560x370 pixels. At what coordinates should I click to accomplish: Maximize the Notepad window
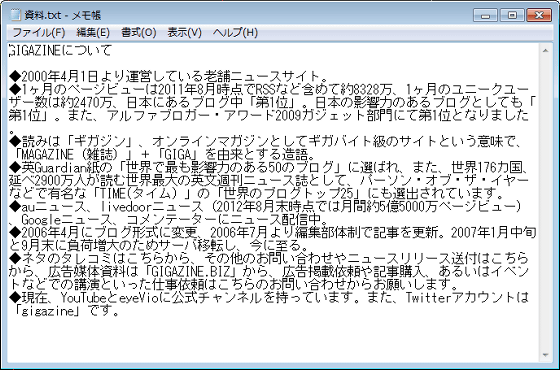(x=512, y=15)
